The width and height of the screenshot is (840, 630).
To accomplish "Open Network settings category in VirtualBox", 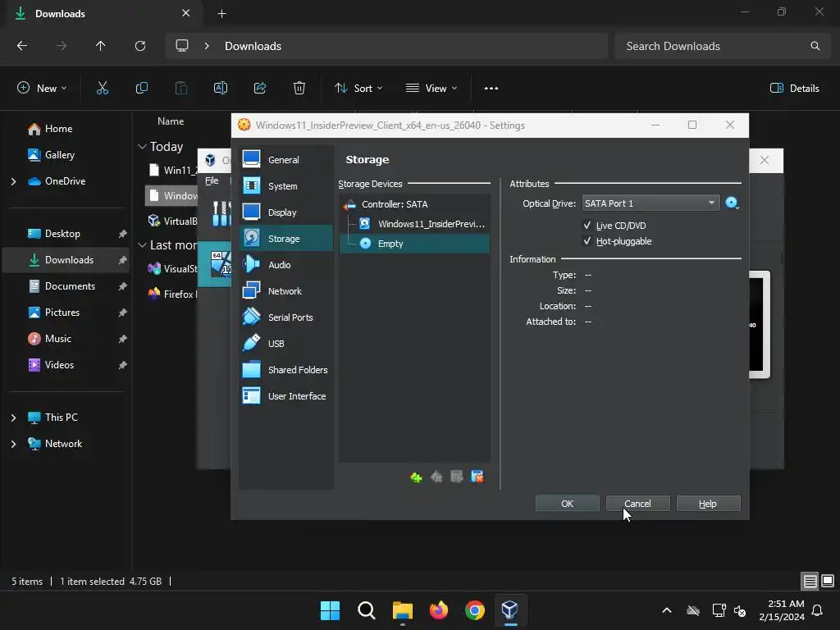I will coord(285,291).
